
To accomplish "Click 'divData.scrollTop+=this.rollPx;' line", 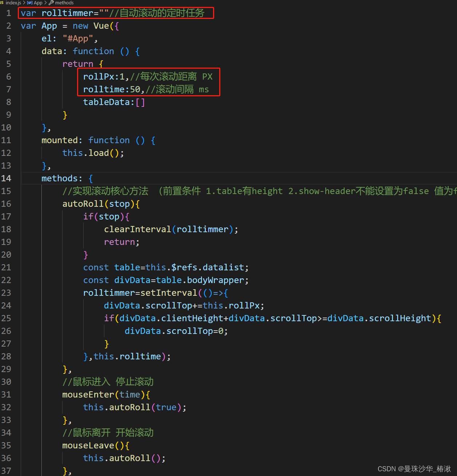I will 184,306.
